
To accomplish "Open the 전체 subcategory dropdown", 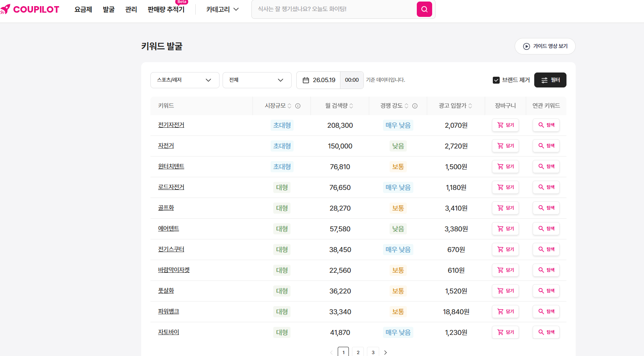I will click(x=257, y=80).
